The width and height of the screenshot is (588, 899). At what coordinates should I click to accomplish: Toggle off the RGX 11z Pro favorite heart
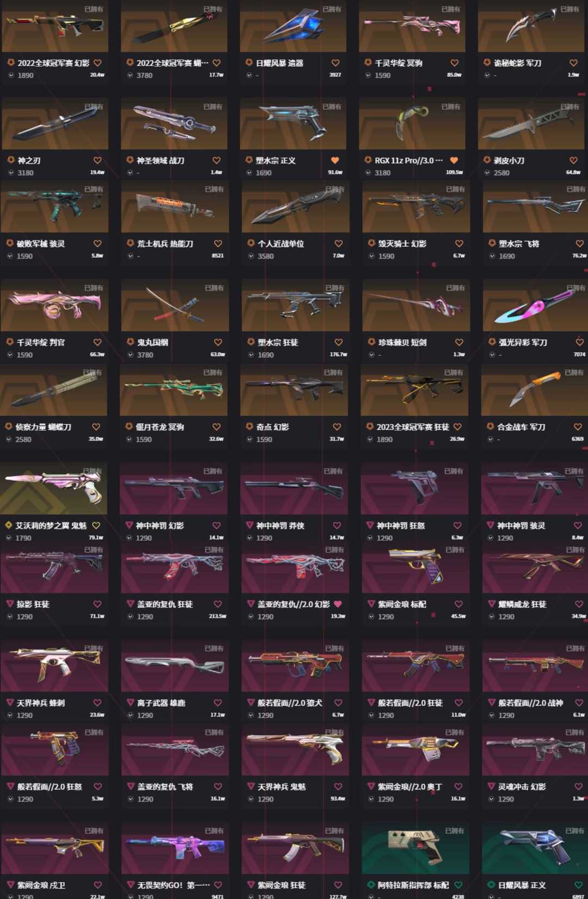[x=454, y=161]
